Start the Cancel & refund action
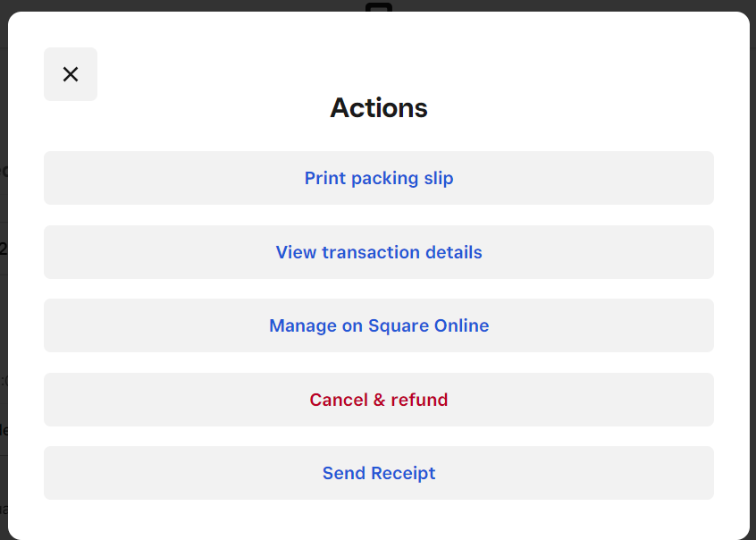Viewport: 756px width, 540px height. pos(379,400)
